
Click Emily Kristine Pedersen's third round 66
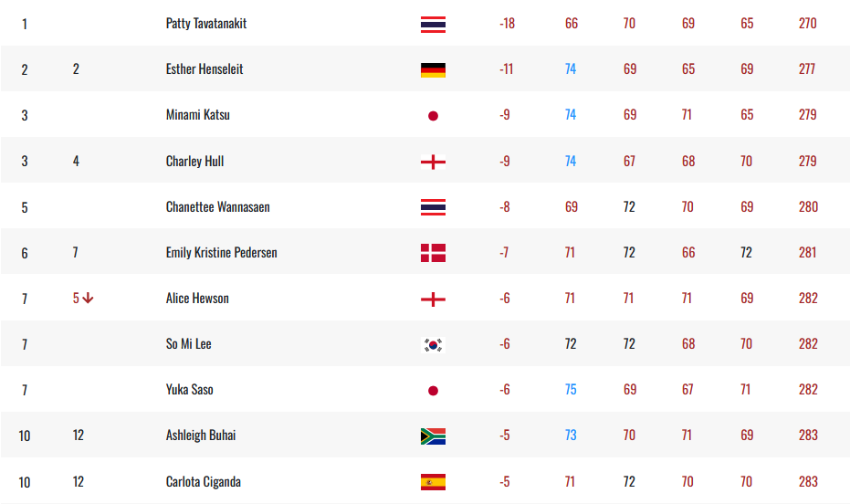687,253
